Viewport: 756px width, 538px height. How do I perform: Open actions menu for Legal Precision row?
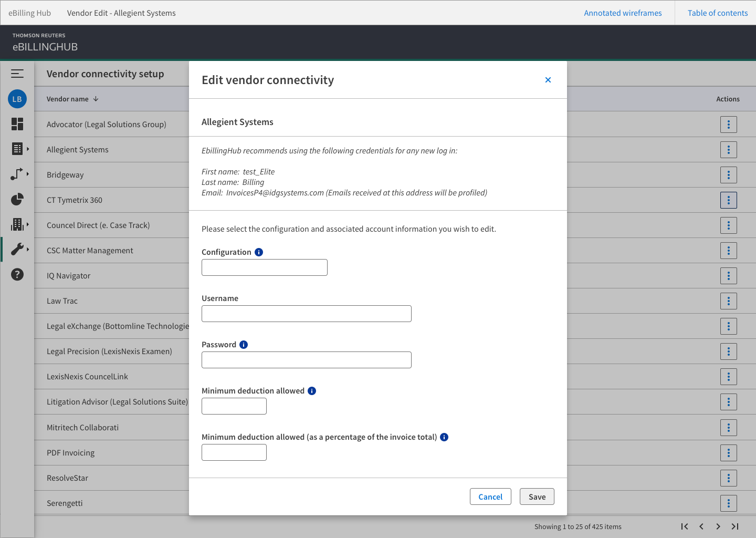(729, 351)
